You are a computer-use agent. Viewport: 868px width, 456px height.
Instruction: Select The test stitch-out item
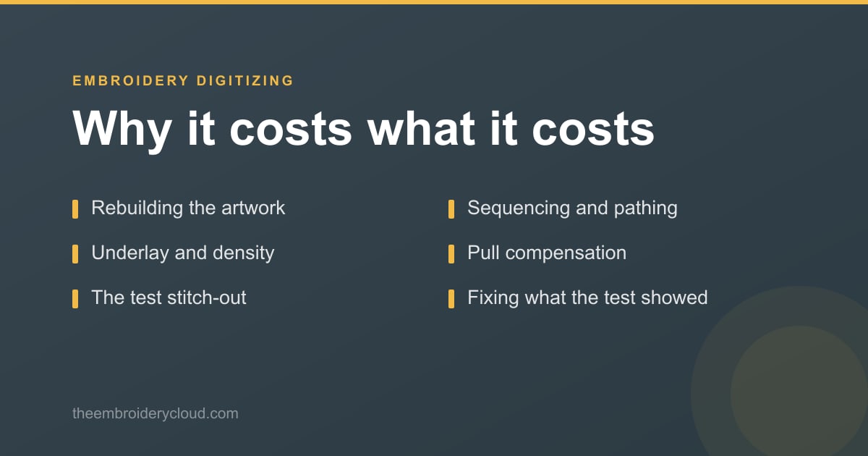(x=169, y=298)
